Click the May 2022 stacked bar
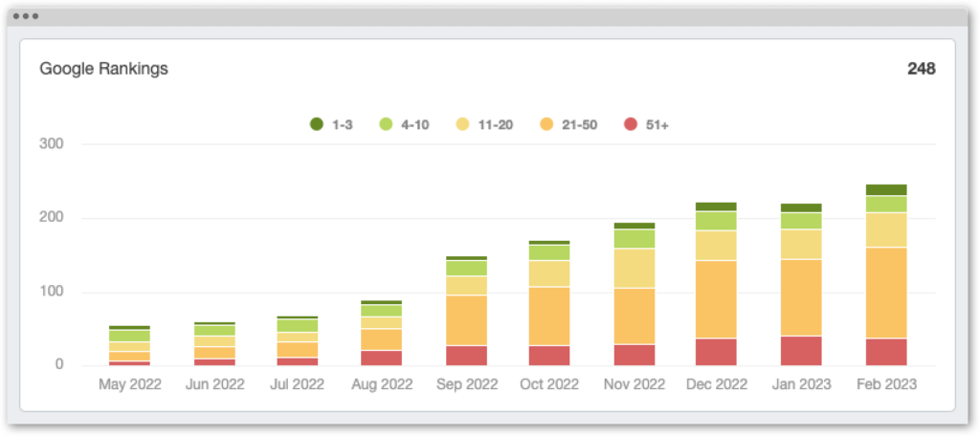This screenshot has height=436, width=980. click(129, 347)
